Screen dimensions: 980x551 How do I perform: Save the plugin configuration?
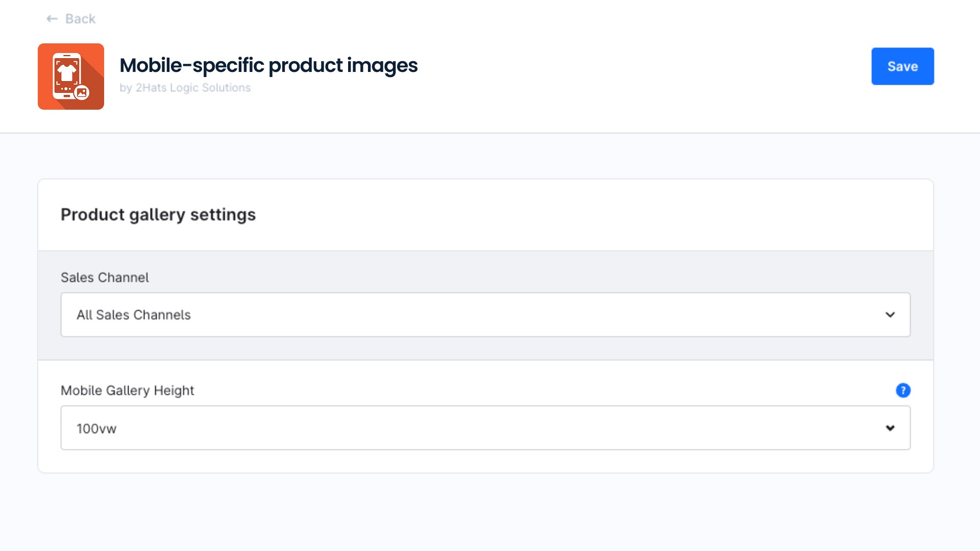tap(902, 66)
